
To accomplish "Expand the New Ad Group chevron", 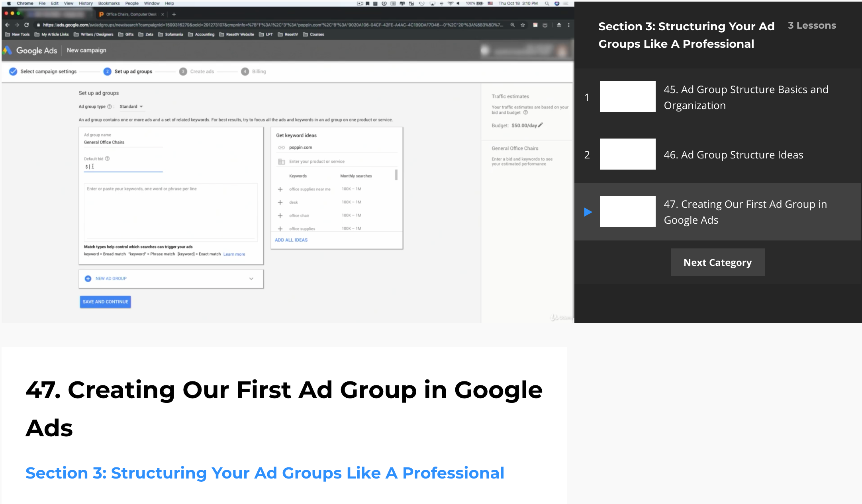I will [251, 279].
